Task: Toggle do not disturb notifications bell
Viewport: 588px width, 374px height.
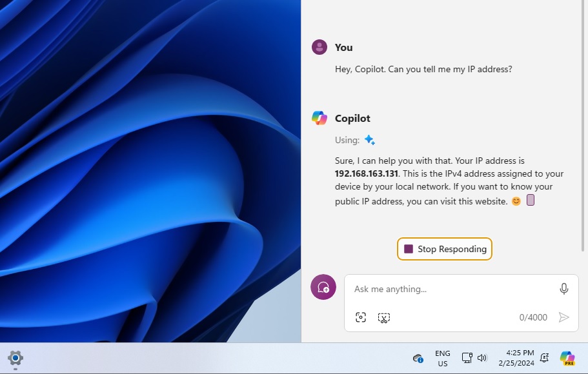Action: tap(544, 357)
